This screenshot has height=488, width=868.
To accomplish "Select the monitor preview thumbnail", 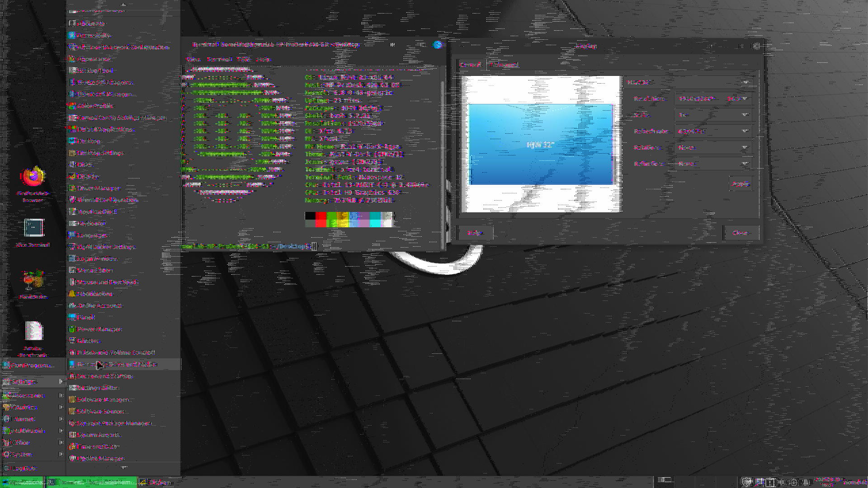I will pos(541,144).
